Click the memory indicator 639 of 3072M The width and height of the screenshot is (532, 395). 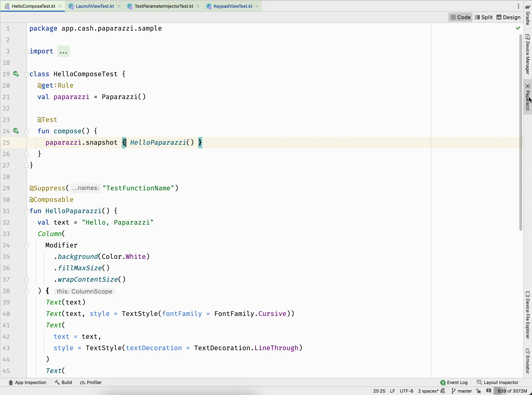[512, 391]
